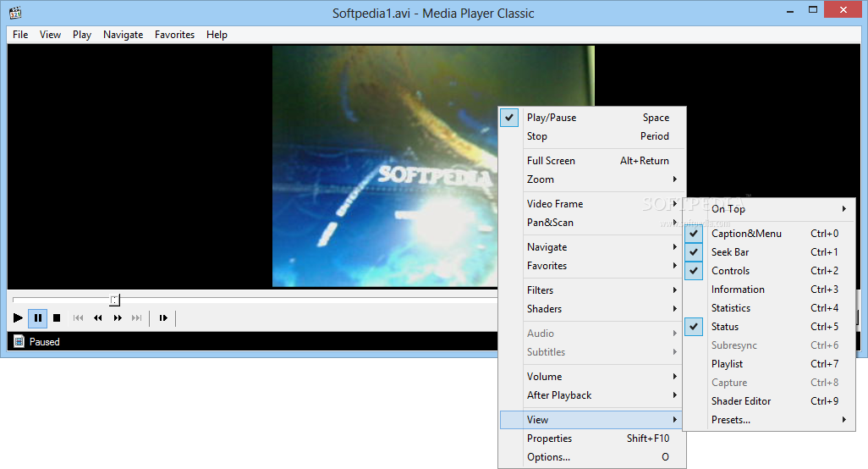This screenshot has height=469, width=868.
Task: Open the Help menu
Action: pos(217,35)
